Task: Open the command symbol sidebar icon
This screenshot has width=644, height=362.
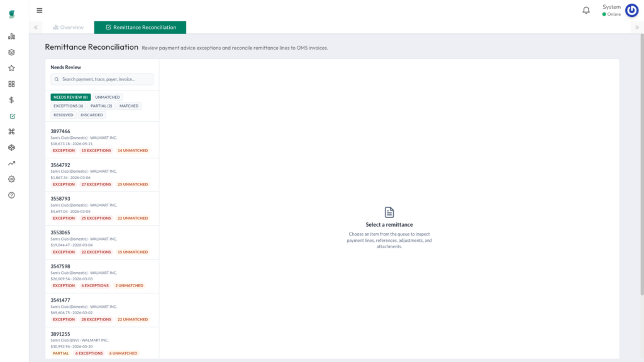Action: 11,131
